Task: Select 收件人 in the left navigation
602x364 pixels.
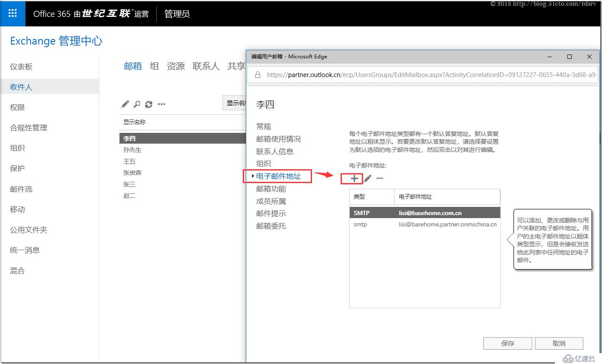Action: [49, 87]
